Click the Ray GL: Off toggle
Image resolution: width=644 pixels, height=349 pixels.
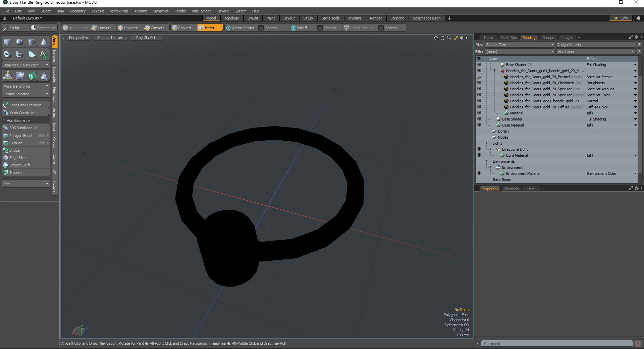tap(146, 38)
